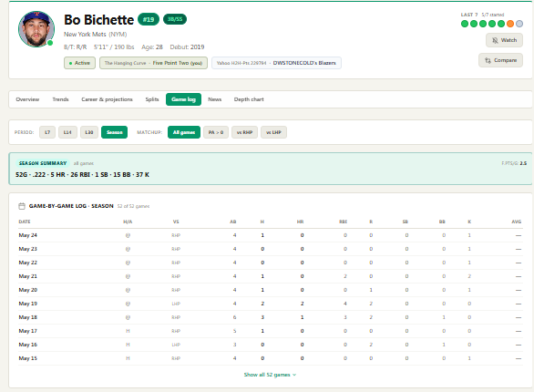Click the May 19 game row date
Image resolution: width=534 pixels, height=392 pixels.
click(x=28, y=304)
